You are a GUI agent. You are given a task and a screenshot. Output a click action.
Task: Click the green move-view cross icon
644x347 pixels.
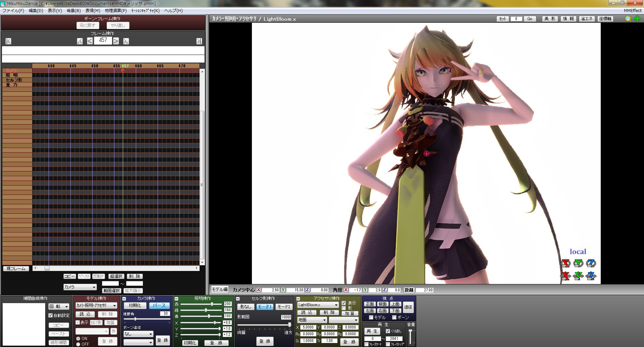click(x=637, y=19)
